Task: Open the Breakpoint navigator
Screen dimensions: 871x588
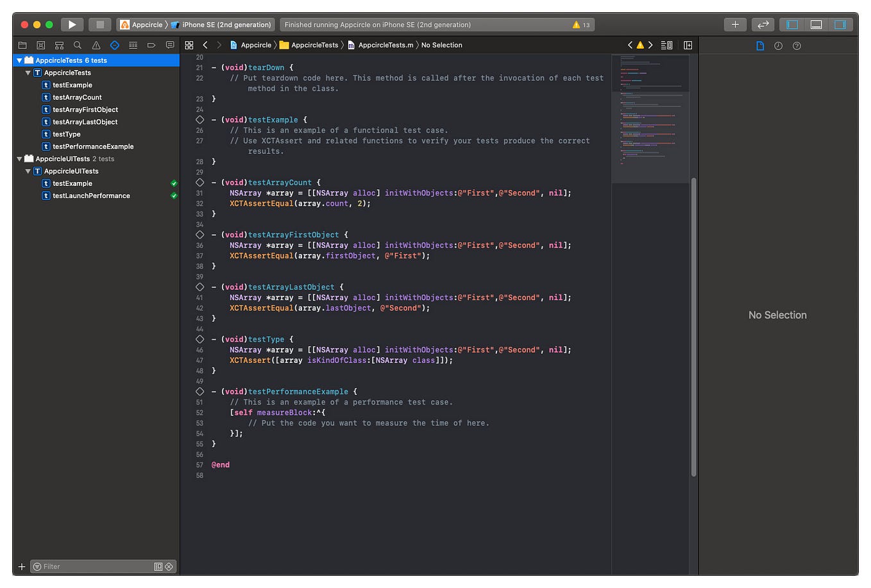Action: tap(151, 45)
